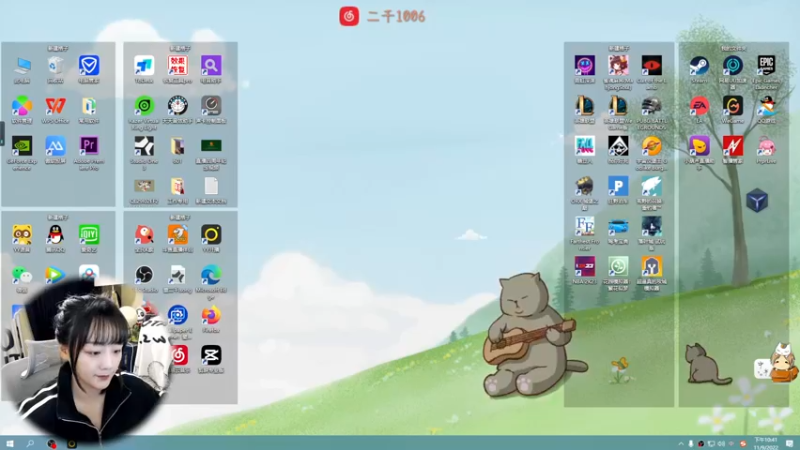Launch NBA 2K23
The width and height of the screenshot is (800, 450).
click(x=585, y=266)
